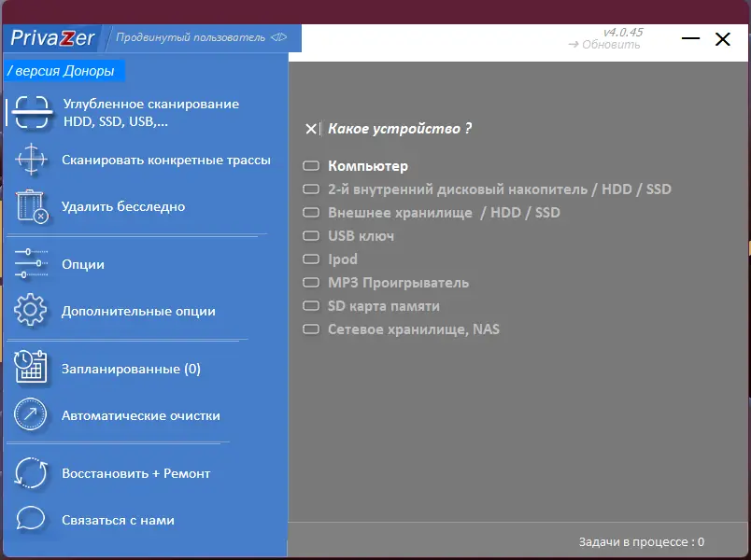Click the X icon beside Какое устройство ?
This screenshot has width=751, height=560.
click(x=311, y=129)
